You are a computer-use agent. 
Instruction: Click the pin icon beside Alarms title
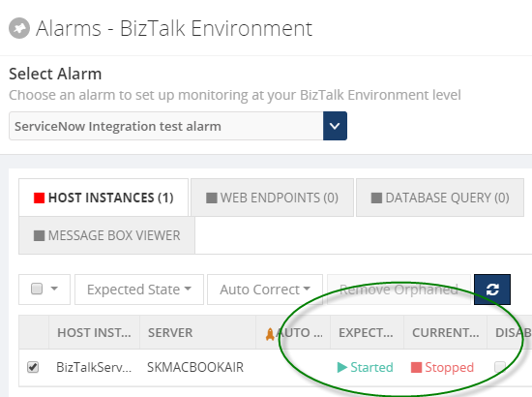19,28
